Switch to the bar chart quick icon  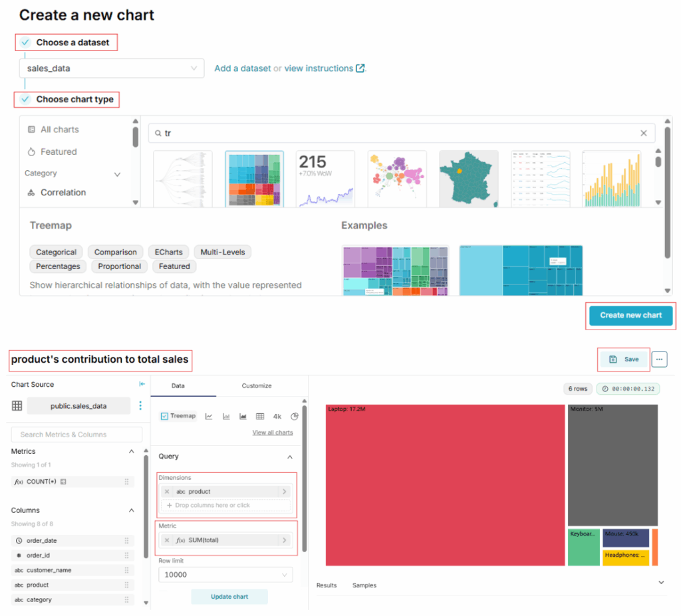226,417
